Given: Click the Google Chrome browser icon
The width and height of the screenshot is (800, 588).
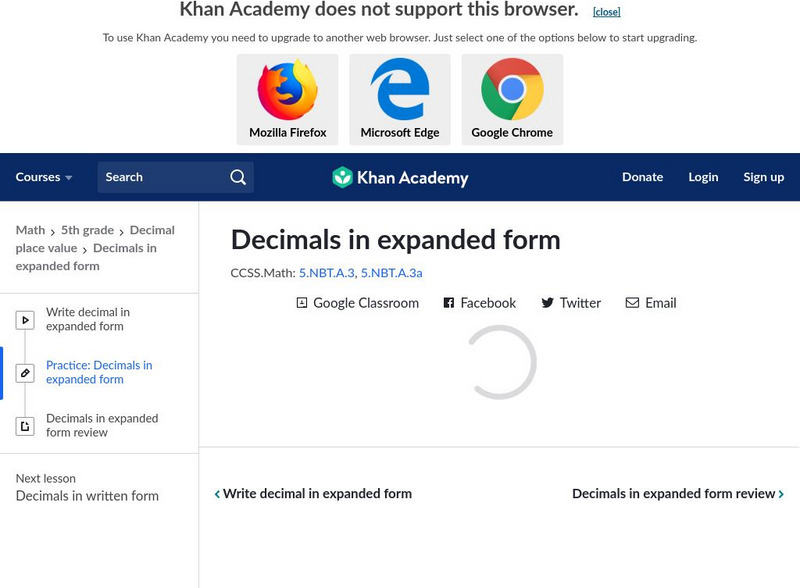Looking at the screenshot, I should pos(512,91).
